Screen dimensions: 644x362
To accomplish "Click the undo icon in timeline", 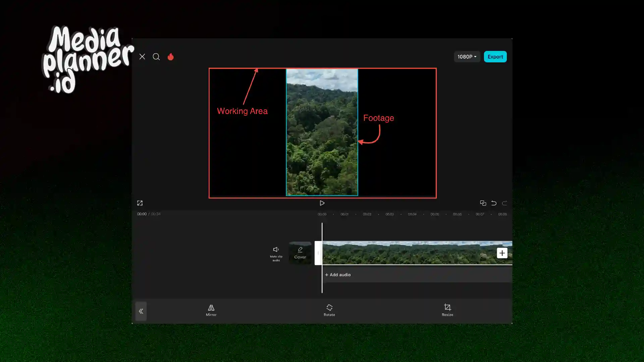I will point(494,202).
